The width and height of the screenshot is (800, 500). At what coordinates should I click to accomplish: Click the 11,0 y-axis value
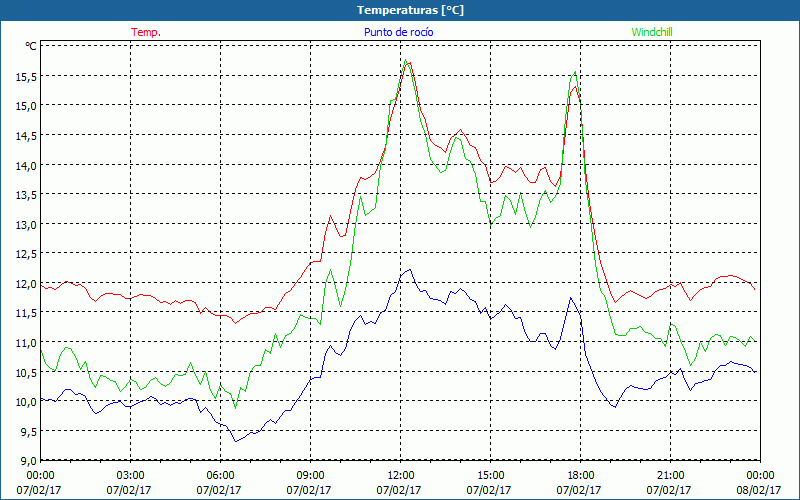(27, 343)
